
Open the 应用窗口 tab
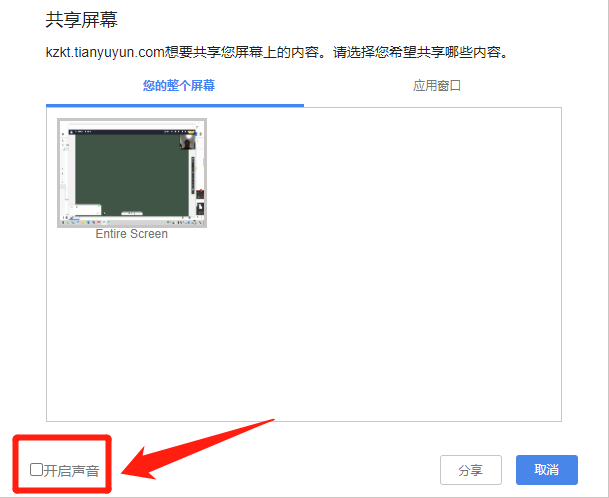click(x=437, y=86)
